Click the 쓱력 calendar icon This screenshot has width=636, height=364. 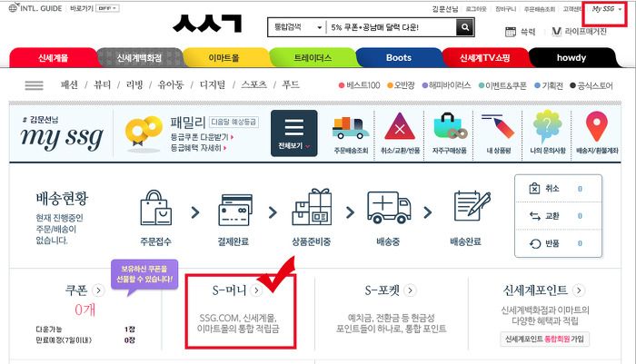coord(511,32)
